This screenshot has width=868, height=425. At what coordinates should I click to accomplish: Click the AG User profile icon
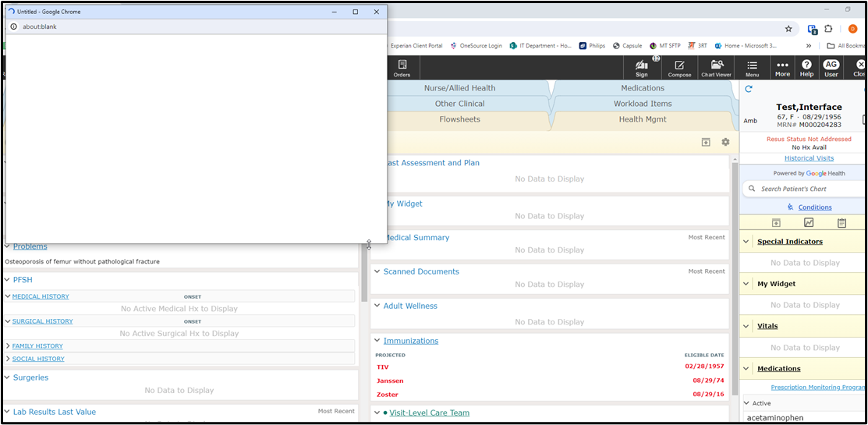[831, 68]
